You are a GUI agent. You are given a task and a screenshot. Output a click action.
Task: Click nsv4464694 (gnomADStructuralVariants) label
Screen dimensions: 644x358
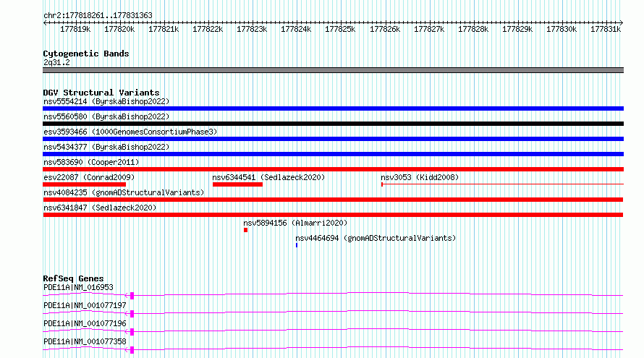click(376, 238)
